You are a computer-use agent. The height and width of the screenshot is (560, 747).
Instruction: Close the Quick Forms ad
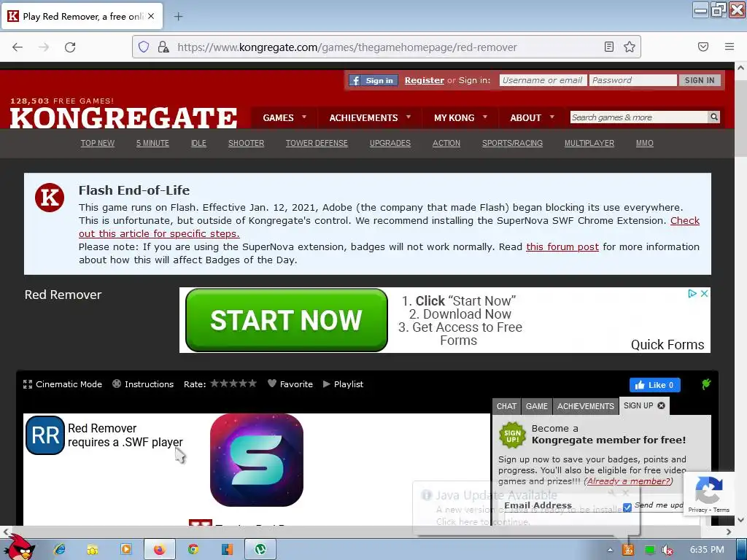(704, 294)
